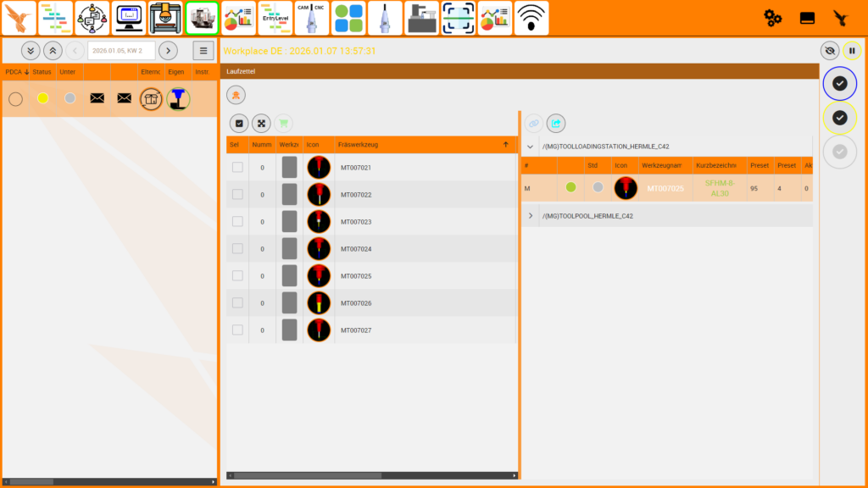Toggle the crossed-eye visibility button

click(830, 51)
